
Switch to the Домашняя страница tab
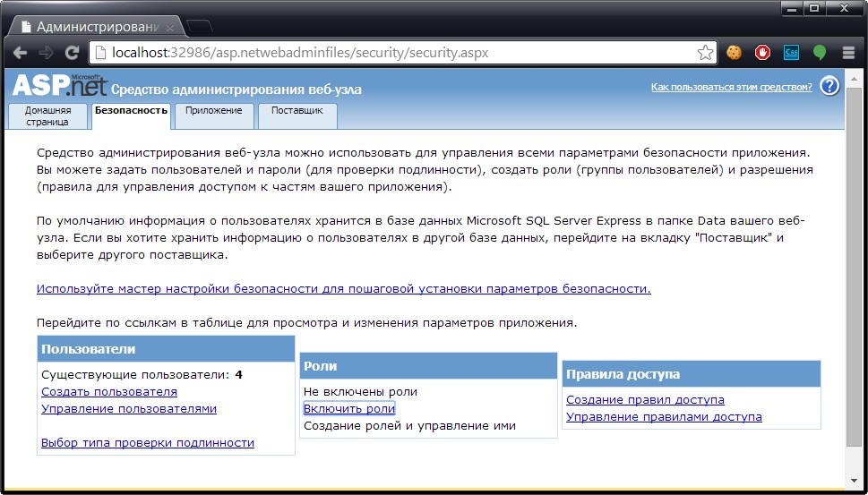(x=48, y=116)
